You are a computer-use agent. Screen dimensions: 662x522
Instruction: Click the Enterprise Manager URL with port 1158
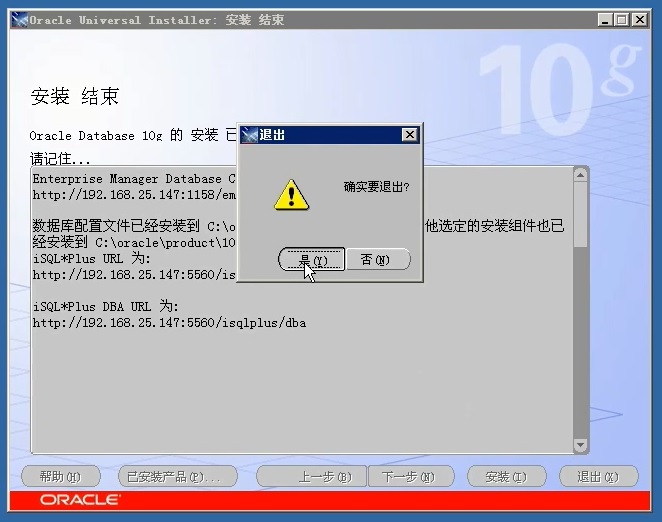(x=134, y=195)
